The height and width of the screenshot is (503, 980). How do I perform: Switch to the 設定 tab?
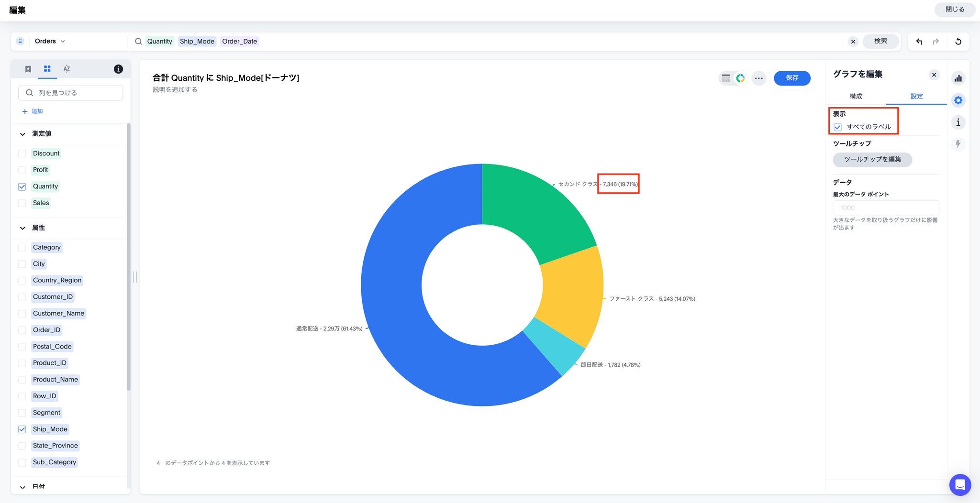(x=916, y=96)
